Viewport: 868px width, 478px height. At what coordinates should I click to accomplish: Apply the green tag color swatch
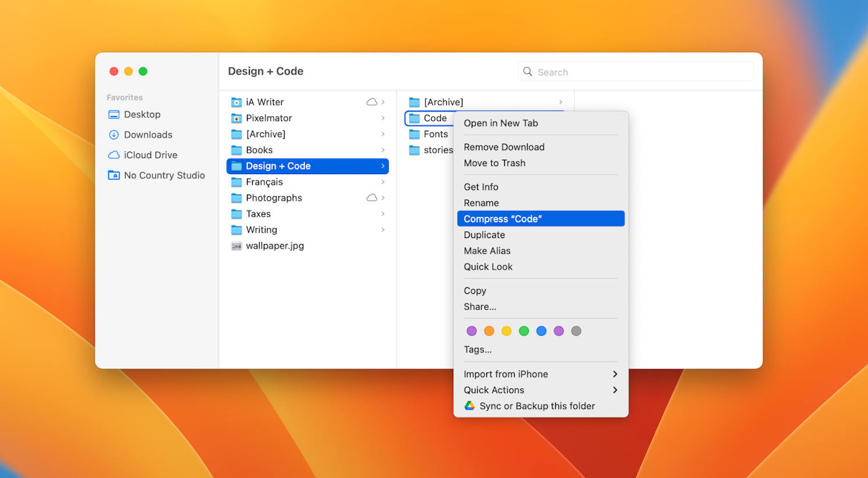point(523,331)
